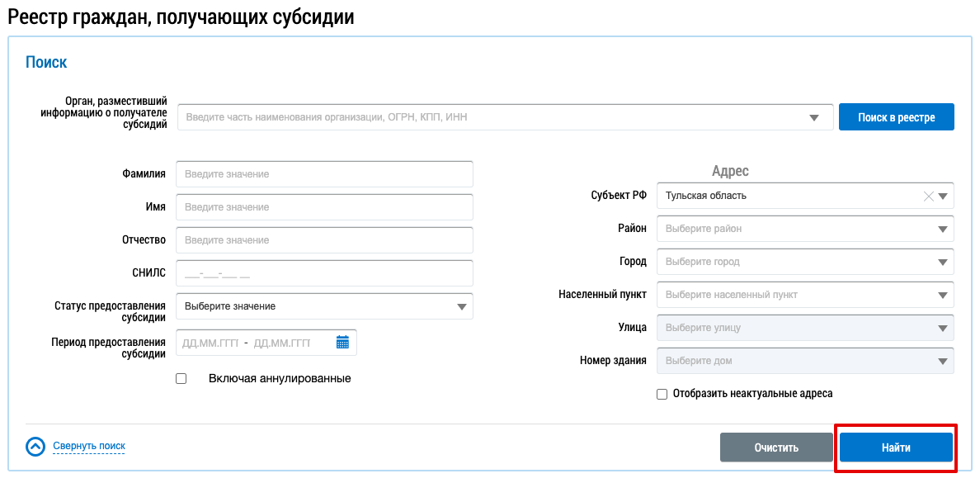
Task: Open the calendar date picker icon
Action: (x=342, y=343)
